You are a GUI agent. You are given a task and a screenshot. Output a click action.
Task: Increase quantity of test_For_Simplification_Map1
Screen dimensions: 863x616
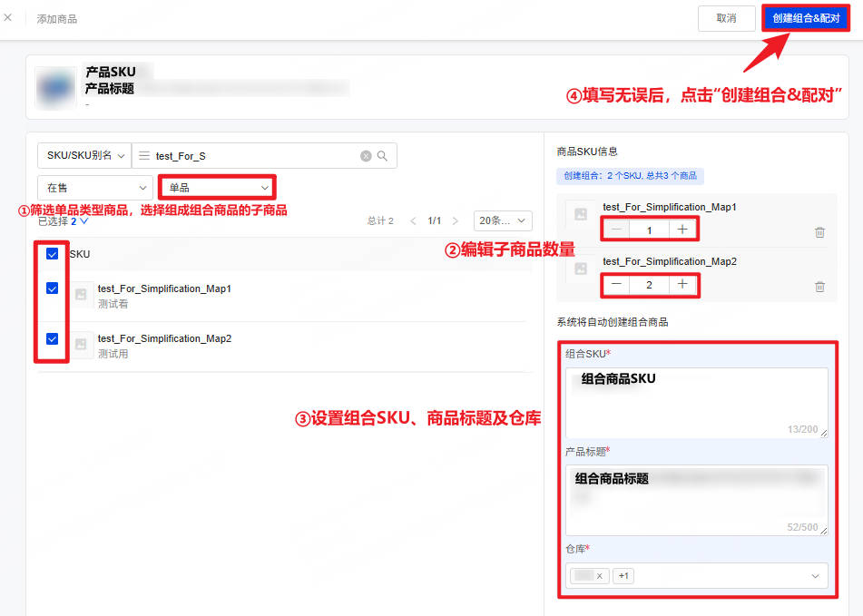(682, 230)
